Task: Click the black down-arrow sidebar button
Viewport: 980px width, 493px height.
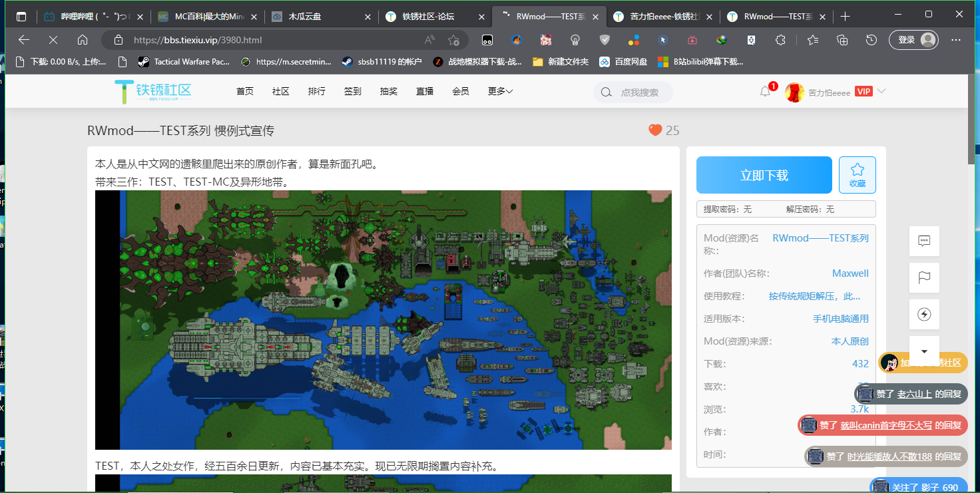Action: pyautogui.click(x=924, y=351)
